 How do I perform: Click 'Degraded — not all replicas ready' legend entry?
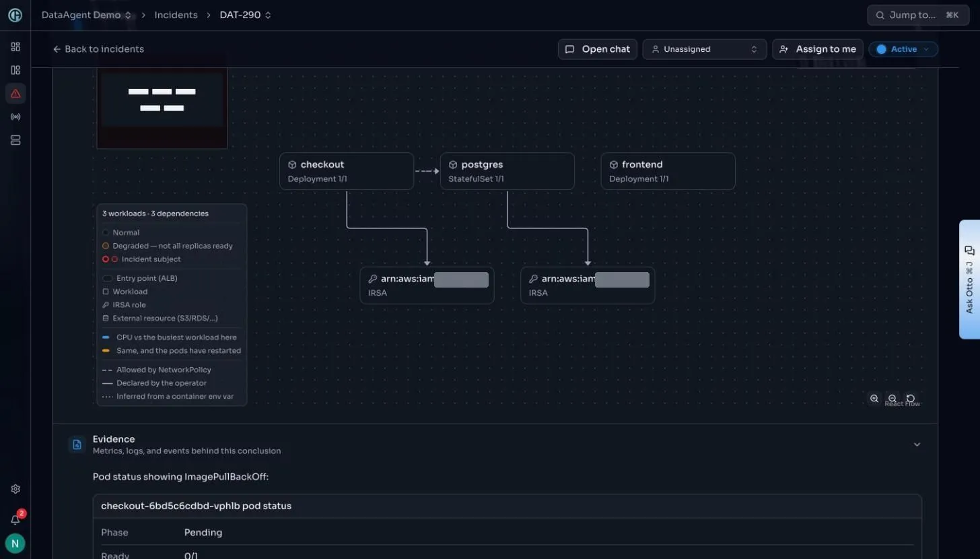pyautogui.click(x=168, y=246)
